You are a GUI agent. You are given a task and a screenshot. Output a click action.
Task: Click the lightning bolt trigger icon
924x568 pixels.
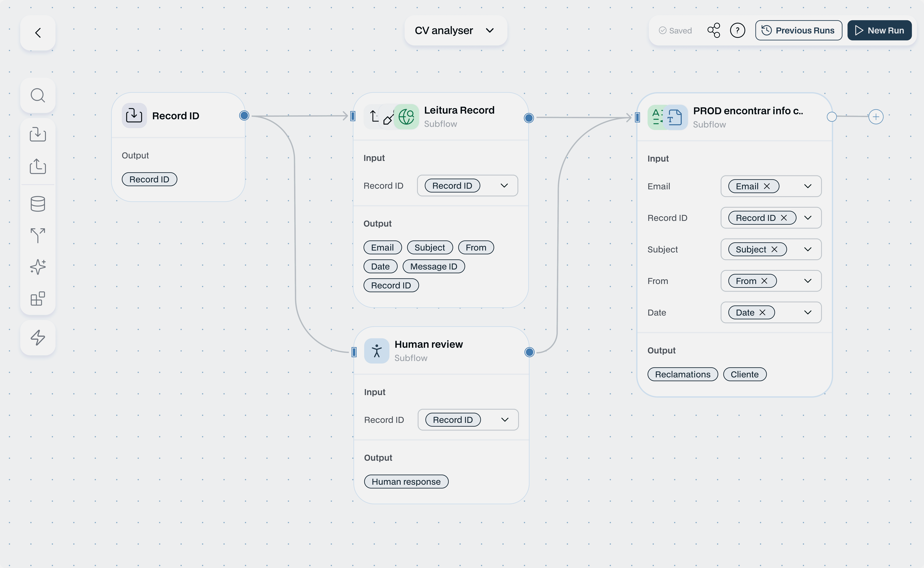tap(38, 337)
